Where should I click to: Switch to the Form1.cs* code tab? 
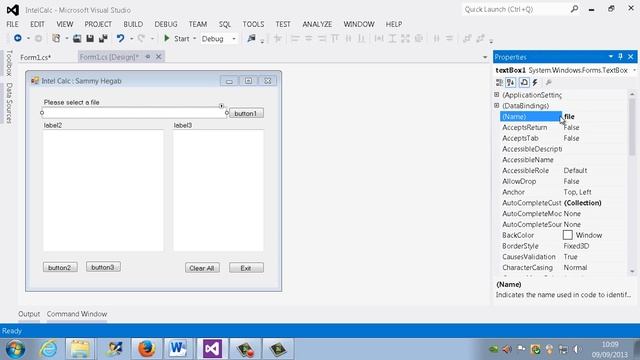(36, 57)
